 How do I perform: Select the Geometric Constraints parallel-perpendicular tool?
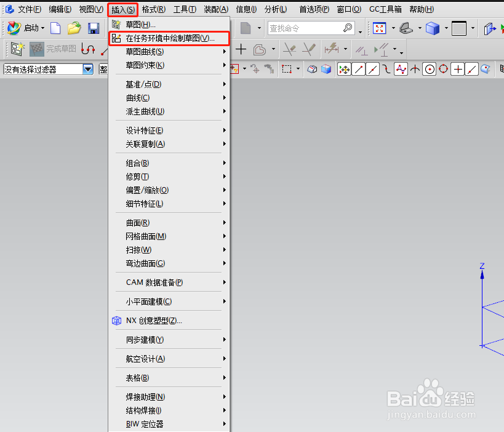[x=361, y=50]
